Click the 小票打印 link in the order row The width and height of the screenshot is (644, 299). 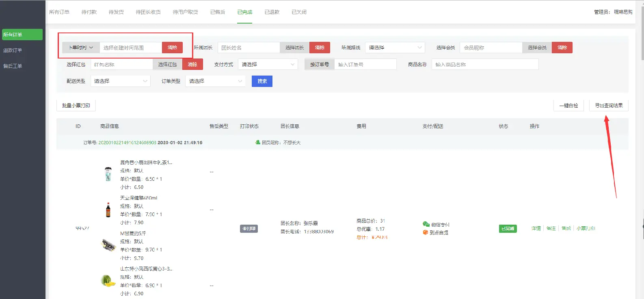point(586,228)
